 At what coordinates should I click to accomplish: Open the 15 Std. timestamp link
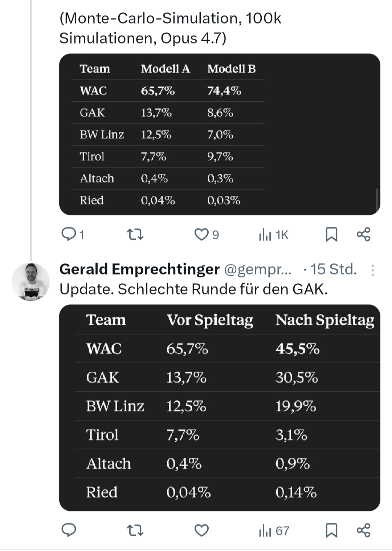(x=334, y=270)
